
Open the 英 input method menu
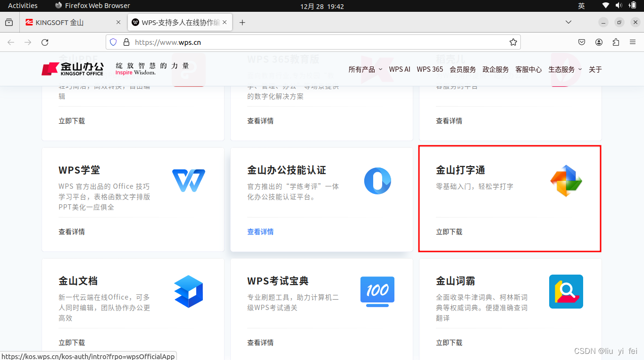581,6
